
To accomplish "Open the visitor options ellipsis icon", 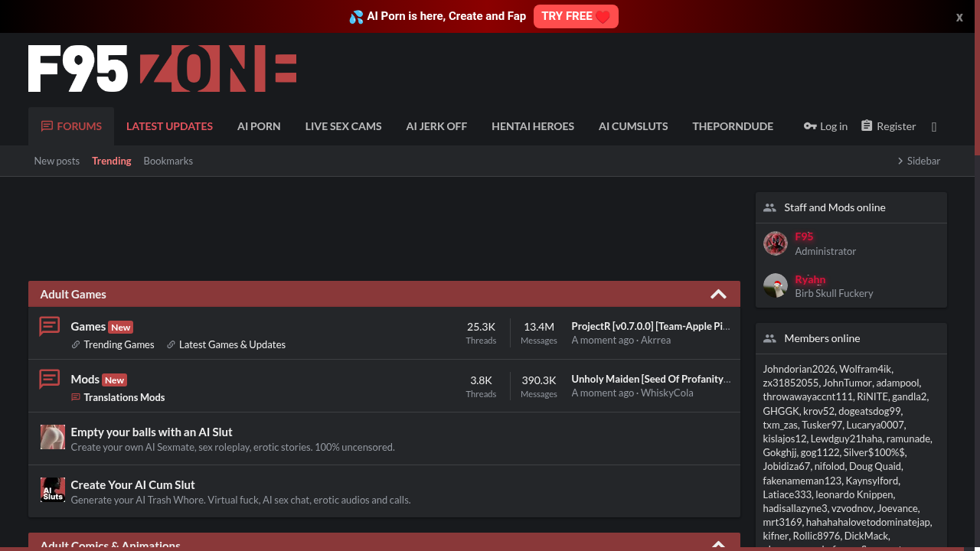I will (933, 126).
